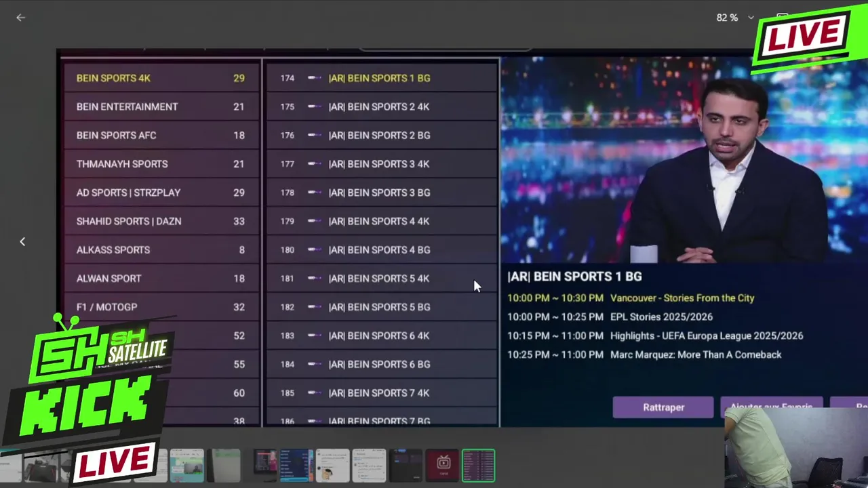Screen dimensions: 868x488
Task: Select AD SPORTS | STRZPLAY category
Action: click(161, 192)
